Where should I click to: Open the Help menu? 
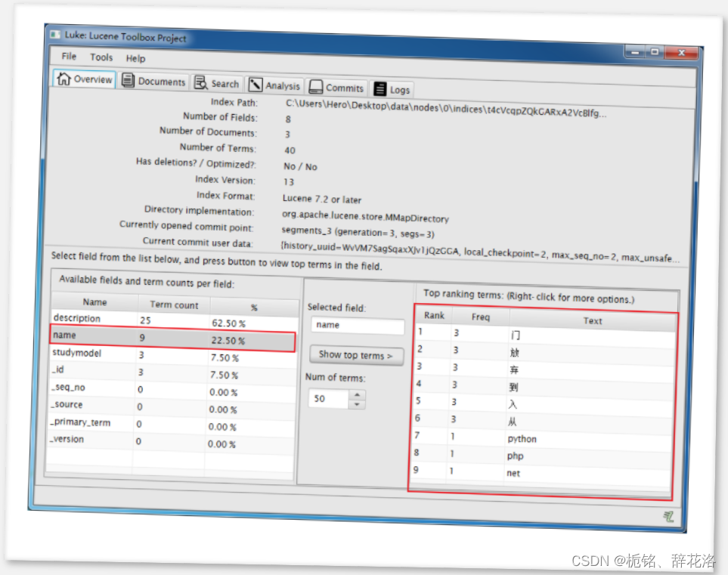point(135,58)
